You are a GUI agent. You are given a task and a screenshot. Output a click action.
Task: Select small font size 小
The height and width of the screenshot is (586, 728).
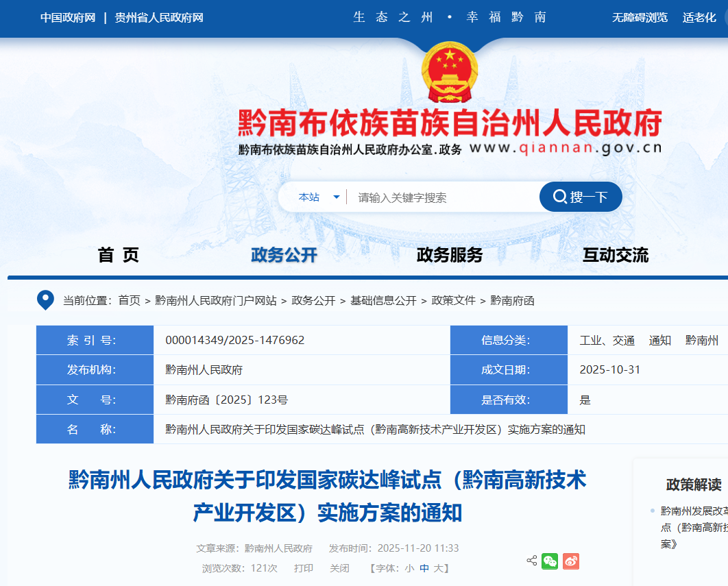click(409, 568)
